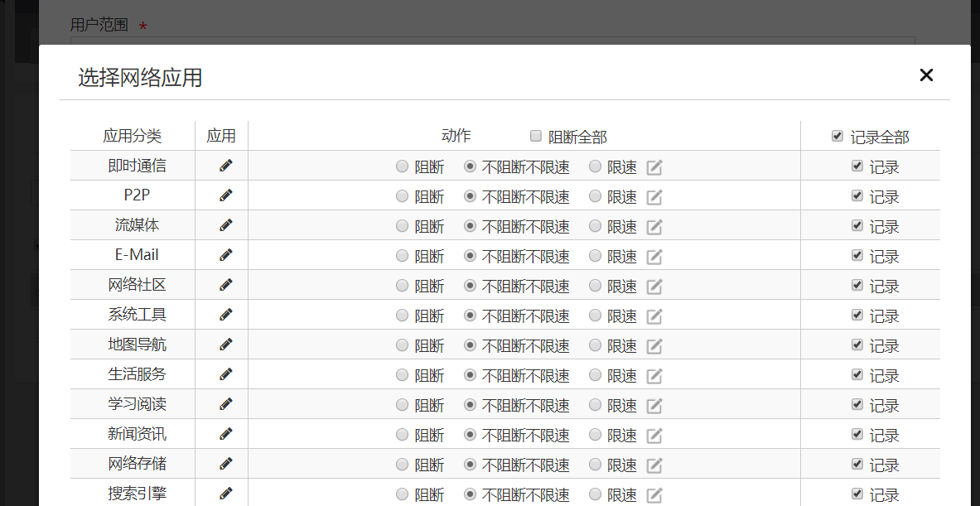
Task: Open the 流媒体 application edit pencil
Action: pyautogui.click(x=226, y=225)
